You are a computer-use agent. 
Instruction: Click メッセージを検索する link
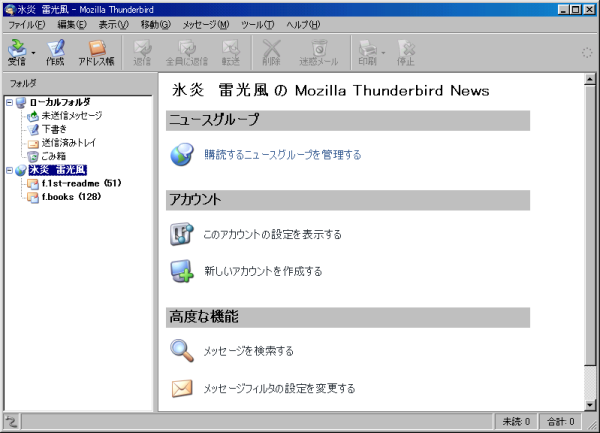tap(248, 351)
